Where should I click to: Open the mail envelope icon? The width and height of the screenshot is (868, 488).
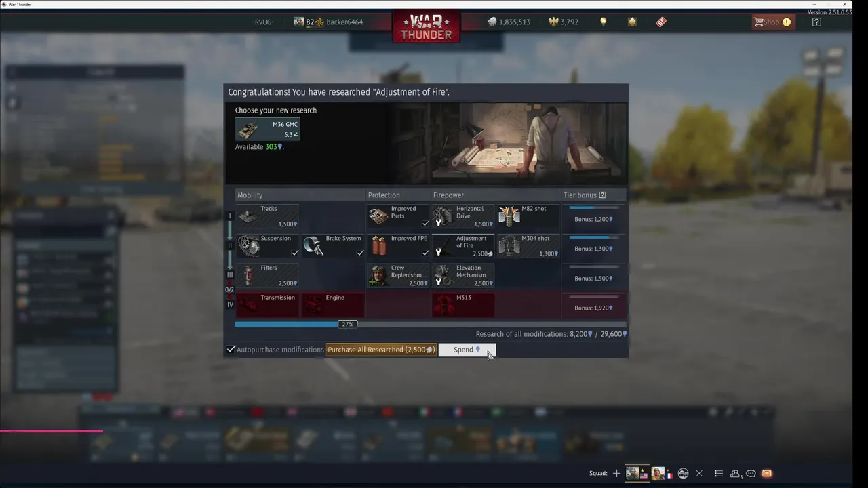click(766, 474)
